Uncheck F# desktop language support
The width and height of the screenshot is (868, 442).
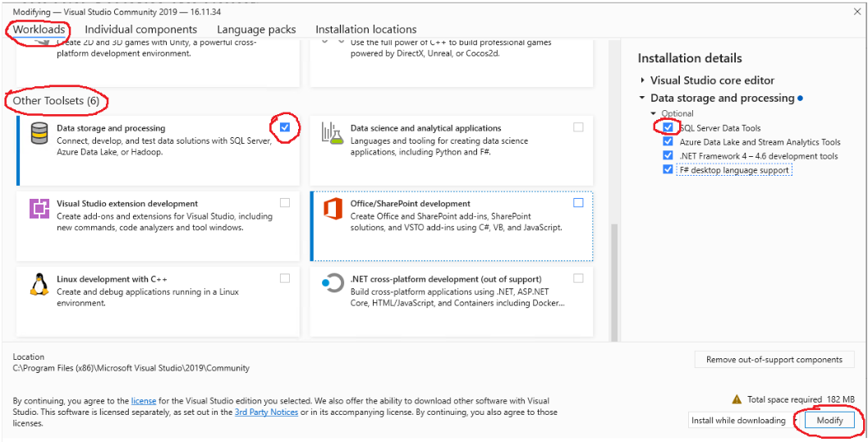[668, 170]
